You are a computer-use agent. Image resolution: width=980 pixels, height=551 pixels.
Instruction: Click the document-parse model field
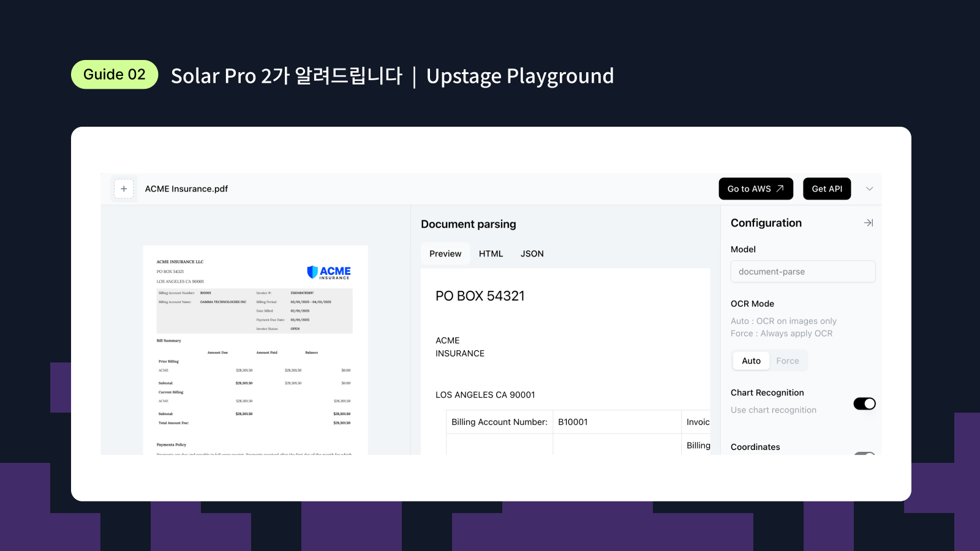[803, 271]
